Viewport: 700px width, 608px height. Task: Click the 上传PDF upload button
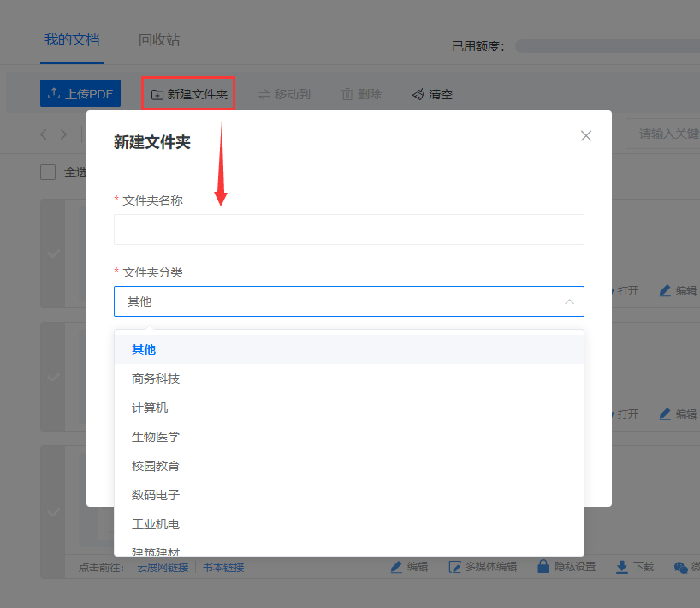(x=80, y=94)
